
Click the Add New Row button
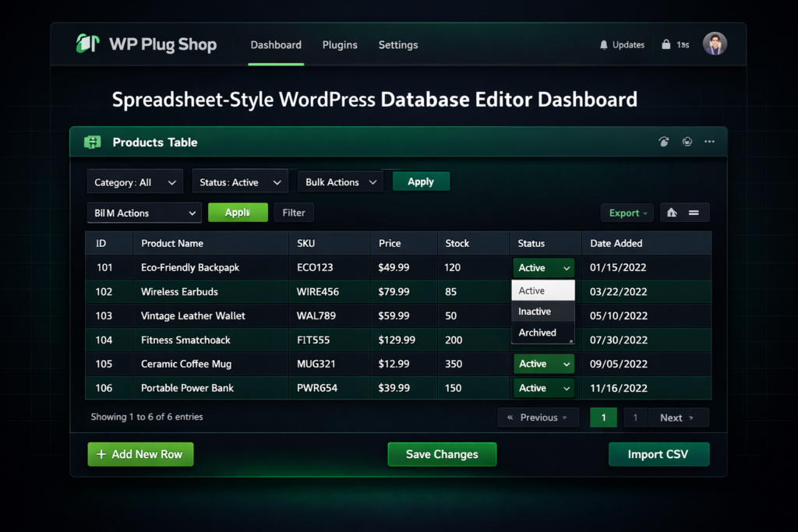[x=140, y=454]
